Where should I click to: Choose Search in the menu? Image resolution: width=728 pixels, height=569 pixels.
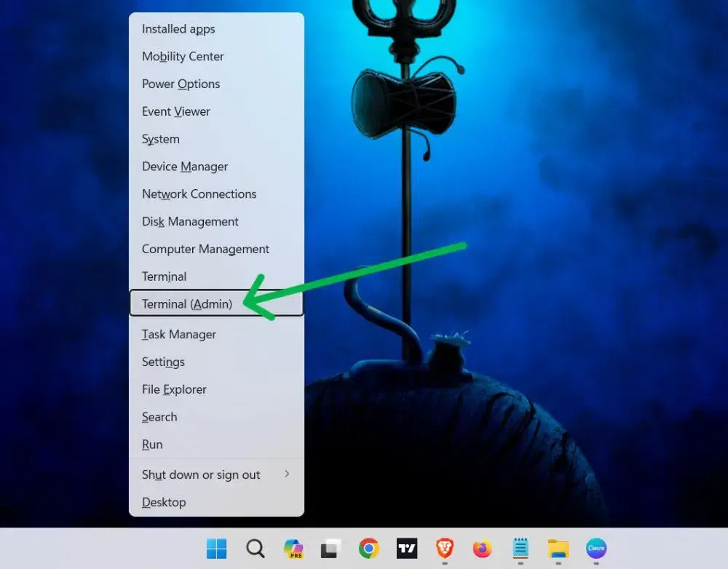(x=216, y=417)
